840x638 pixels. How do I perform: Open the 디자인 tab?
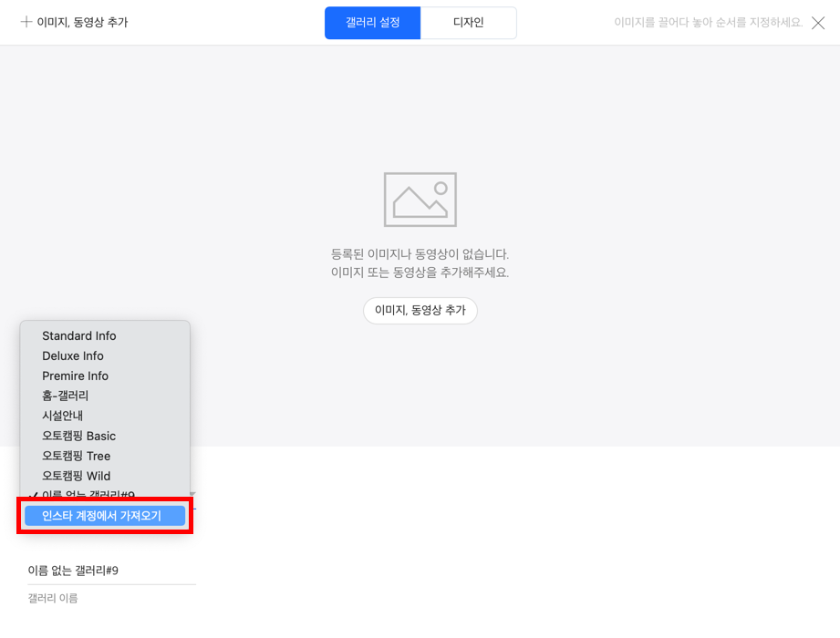pos(468,23)
